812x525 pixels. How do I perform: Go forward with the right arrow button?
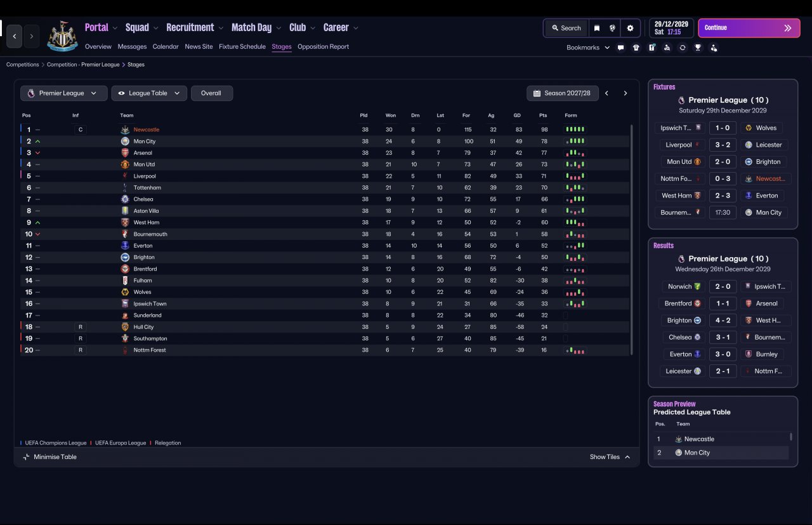point(32,36)
